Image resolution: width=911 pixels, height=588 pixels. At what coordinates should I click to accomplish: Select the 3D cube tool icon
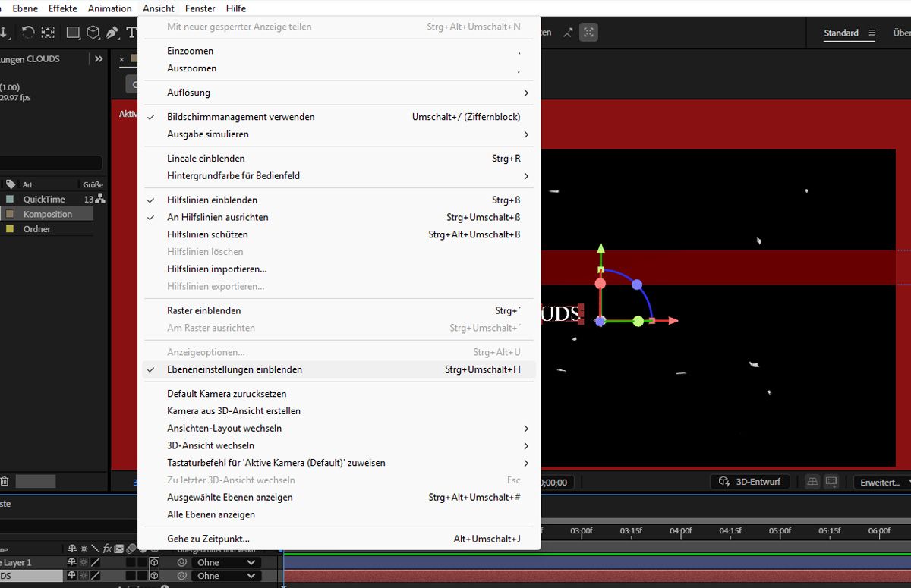click(x=93, y=33)
